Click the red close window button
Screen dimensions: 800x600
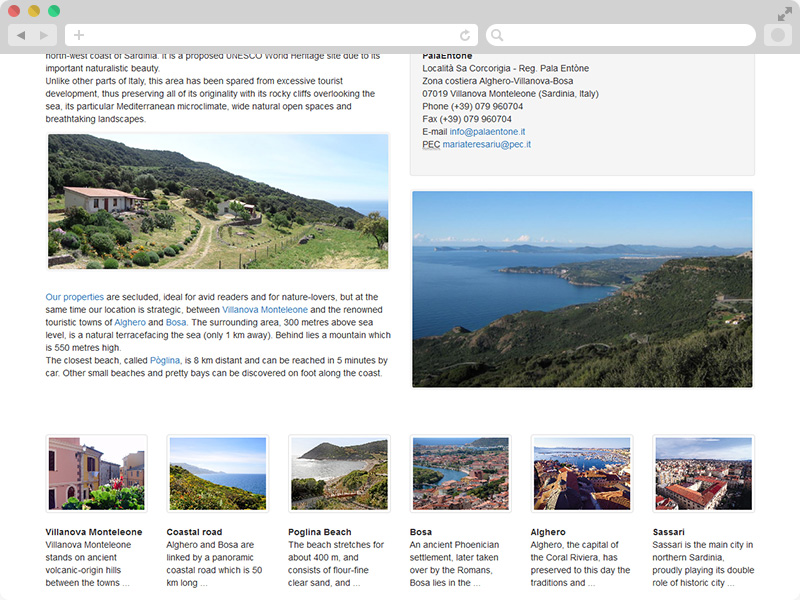point(14,11)
